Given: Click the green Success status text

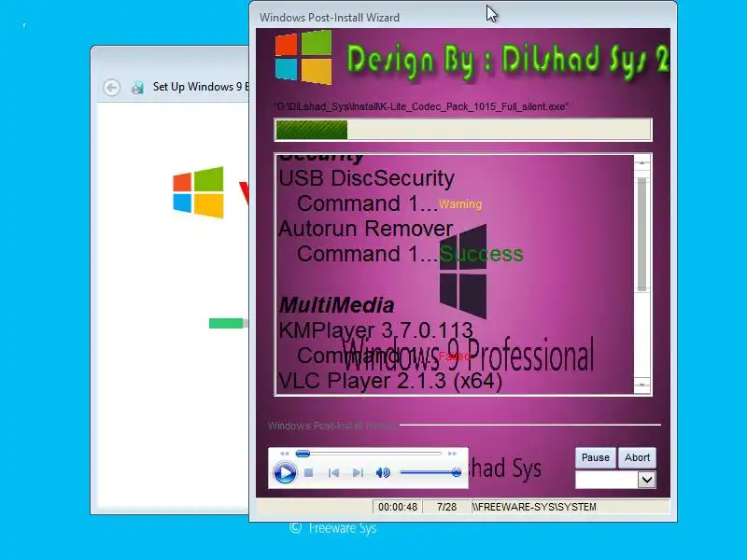Looking at the screenshot, I should [481, 254].
